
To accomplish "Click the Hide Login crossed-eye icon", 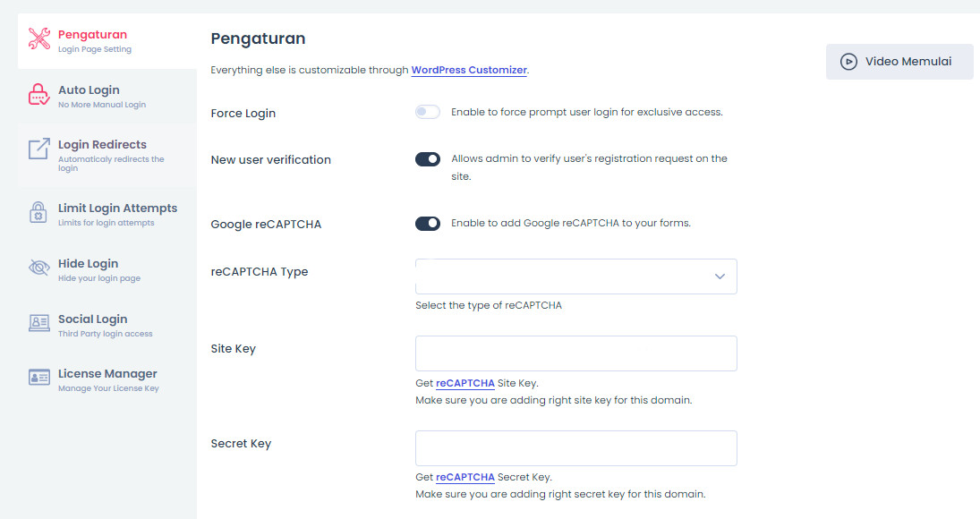I will [x=39, y=268].
